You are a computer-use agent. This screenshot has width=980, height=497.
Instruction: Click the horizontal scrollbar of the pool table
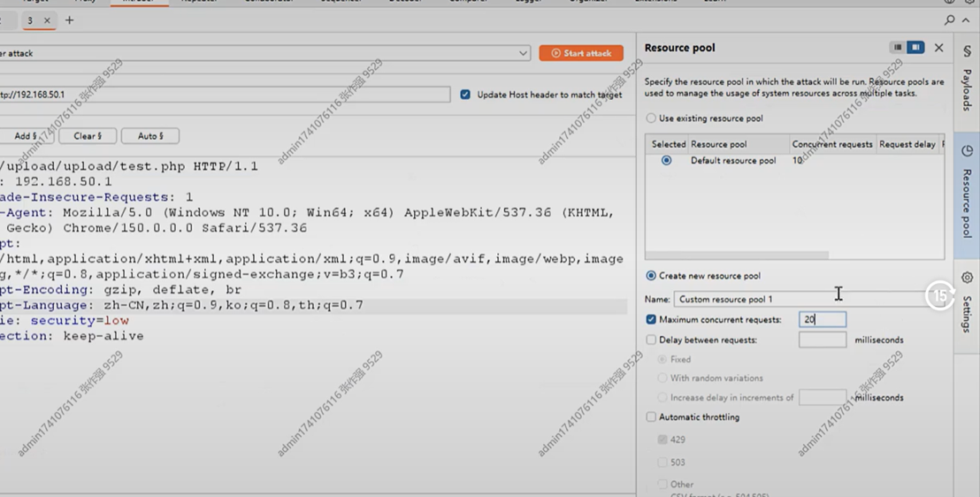[x=737, y=255]
